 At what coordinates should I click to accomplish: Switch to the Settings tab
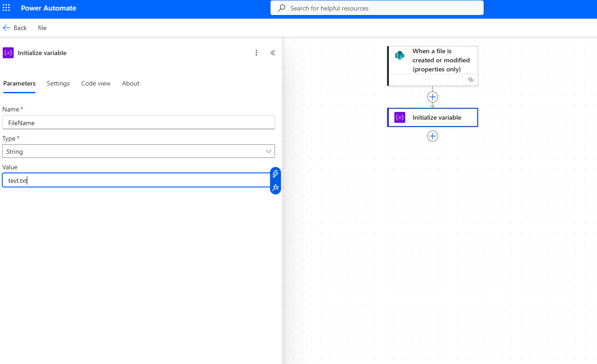[x=58, y=83]
